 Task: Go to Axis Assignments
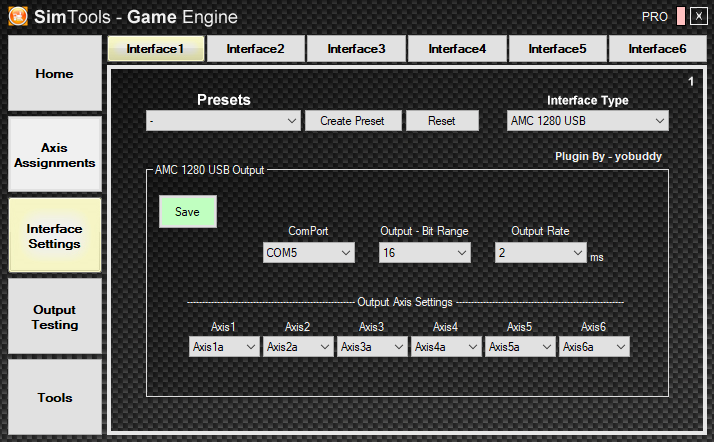(55, 155)
